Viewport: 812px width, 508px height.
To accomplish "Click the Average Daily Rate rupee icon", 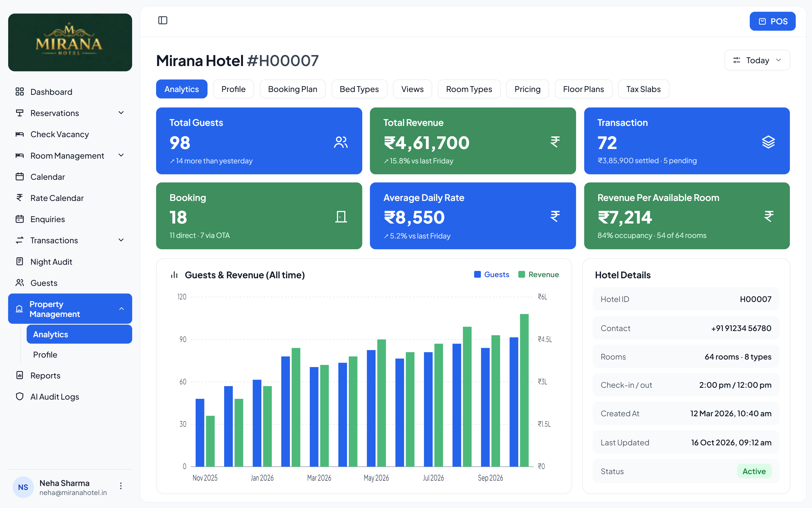I will [x=555, y=216].
